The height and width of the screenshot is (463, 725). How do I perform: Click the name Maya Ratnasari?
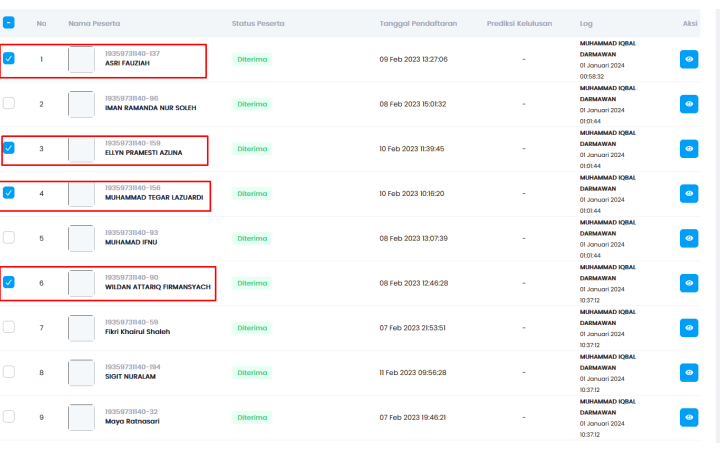point(132,422)
